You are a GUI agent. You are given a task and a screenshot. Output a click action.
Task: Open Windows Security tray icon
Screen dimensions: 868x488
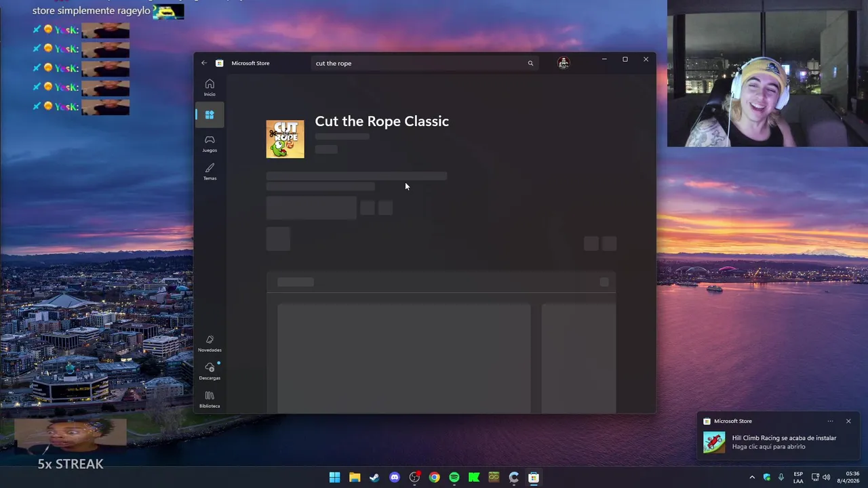click(767, 477)
